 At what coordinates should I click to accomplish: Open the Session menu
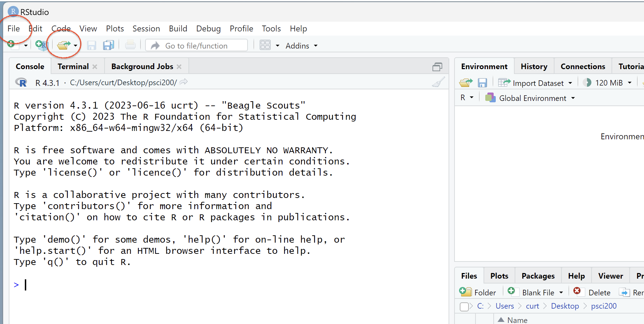click(x=146, y=29)
